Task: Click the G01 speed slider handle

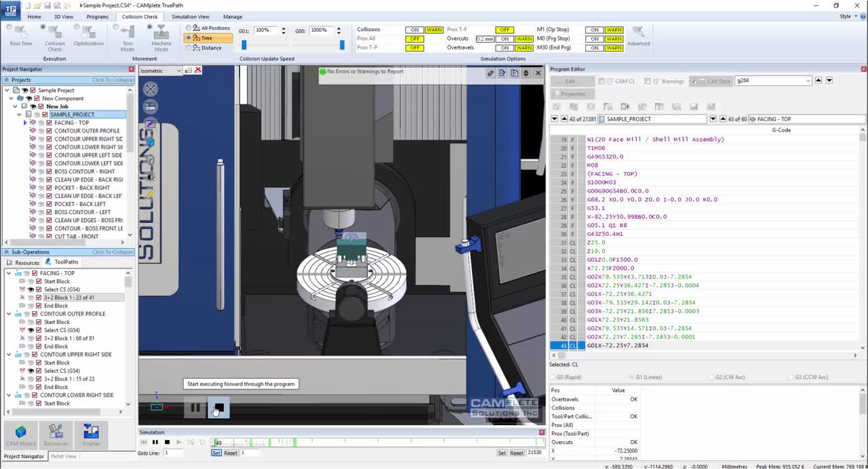Action: pyautogui.click(x=244, y=45)
